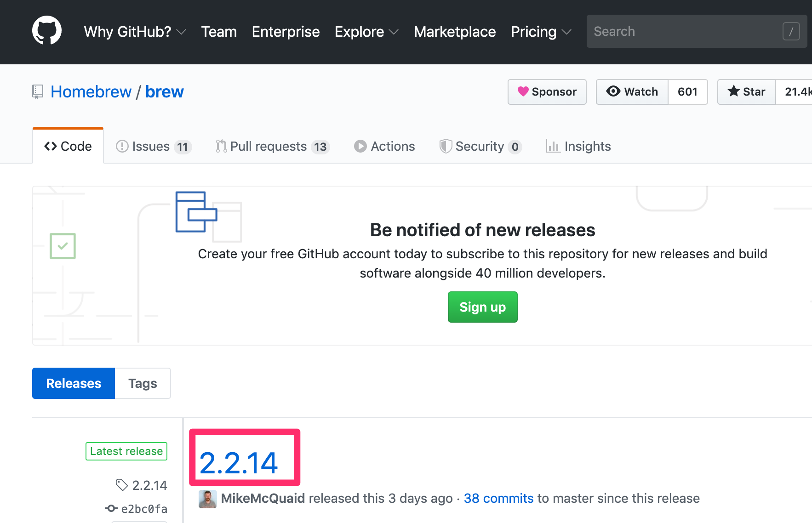812x523 pixels.
Task: Select the Releases tab button
Action: tap(74, 383)
